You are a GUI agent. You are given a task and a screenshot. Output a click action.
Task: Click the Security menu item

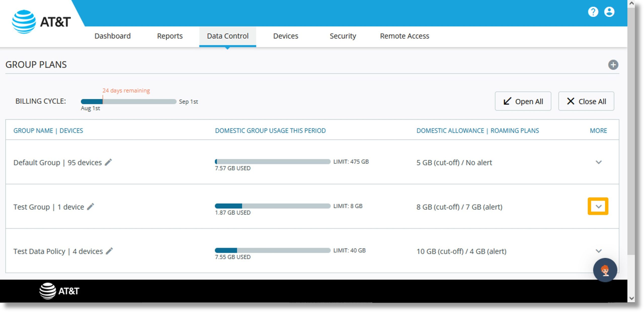tap(343, 36)
